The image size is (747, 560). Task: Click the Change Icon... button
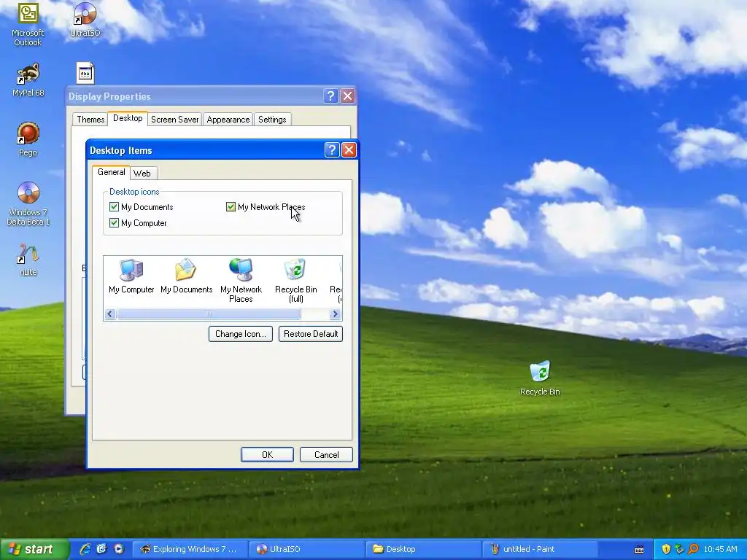[x=241, y=334]
